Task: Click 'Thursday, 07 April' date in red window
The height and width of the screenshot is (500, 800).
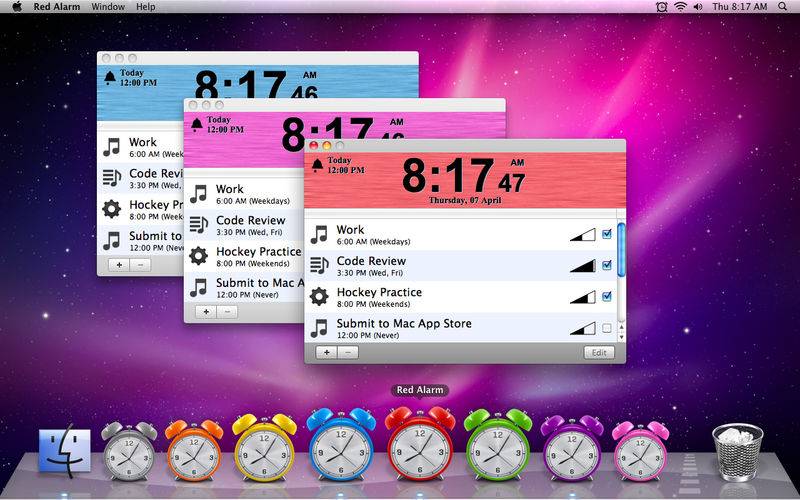Action: tap(465, 201)
